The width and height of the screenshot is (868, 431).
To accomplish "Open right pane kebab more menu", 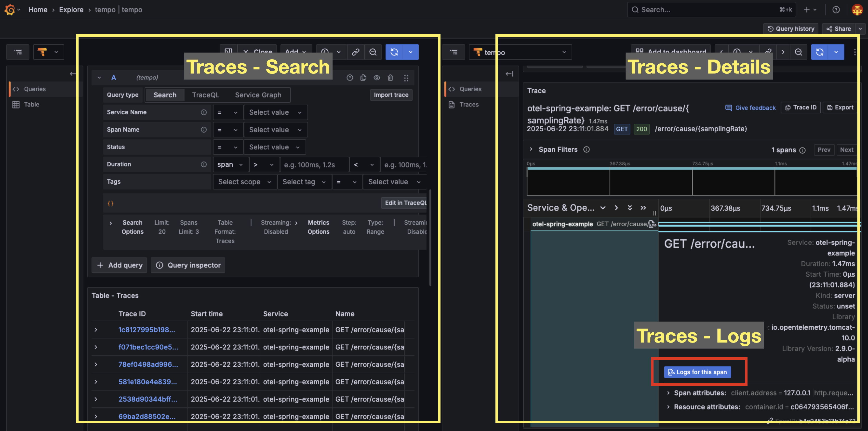I will click(855, 52).
